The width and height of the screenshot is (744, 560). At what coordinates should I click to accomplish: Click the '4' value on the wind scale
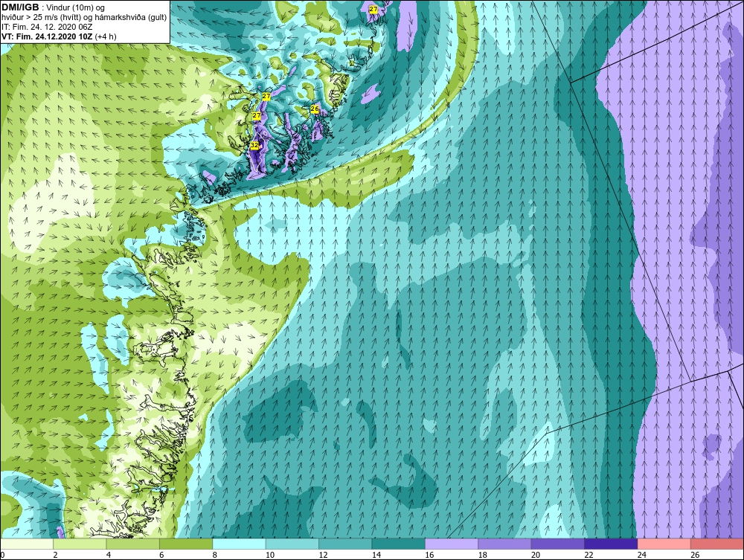pyautogui.click(x=109, y=555)
